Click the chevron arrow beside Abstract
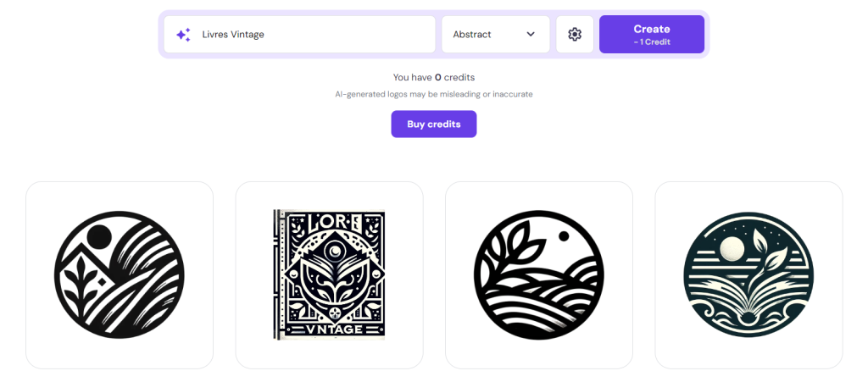This screenshot has height=382, width=868. click(531, 35)
